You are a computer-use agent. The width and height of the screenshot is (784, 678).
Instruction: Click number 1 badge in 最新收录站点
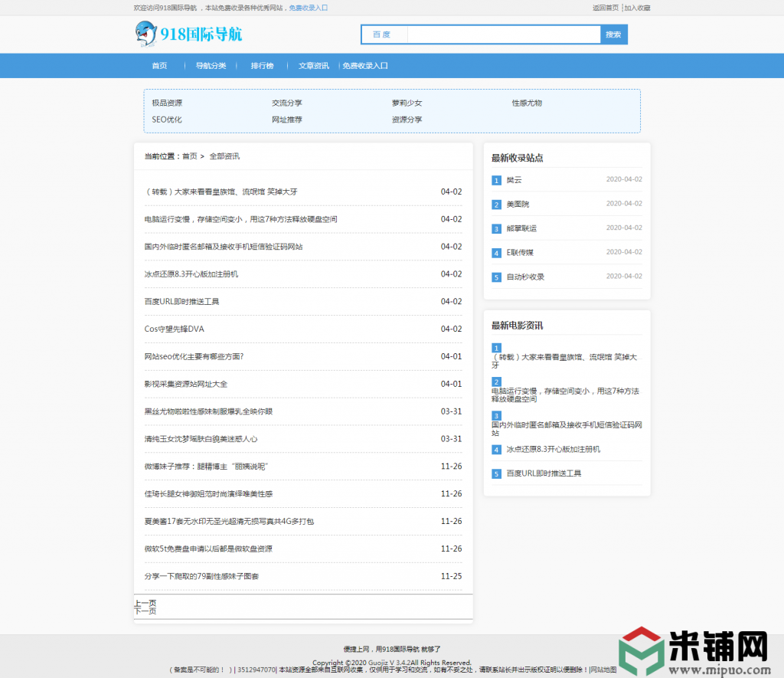(496, 180)
